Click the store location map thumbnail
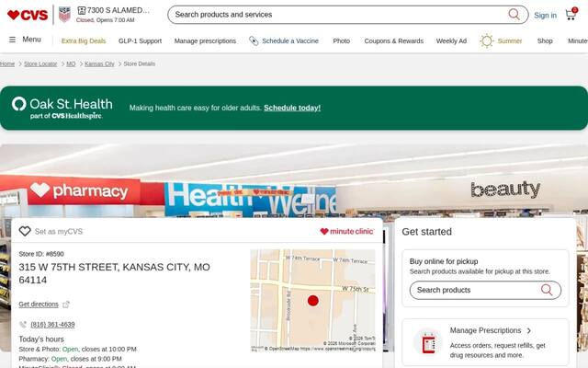 pyautogui.click(x=312, y=301)
